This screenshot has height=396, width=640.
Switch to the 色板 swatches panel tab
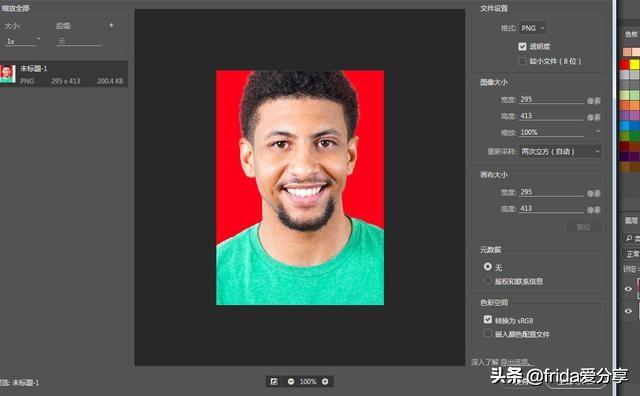point(631,34)
